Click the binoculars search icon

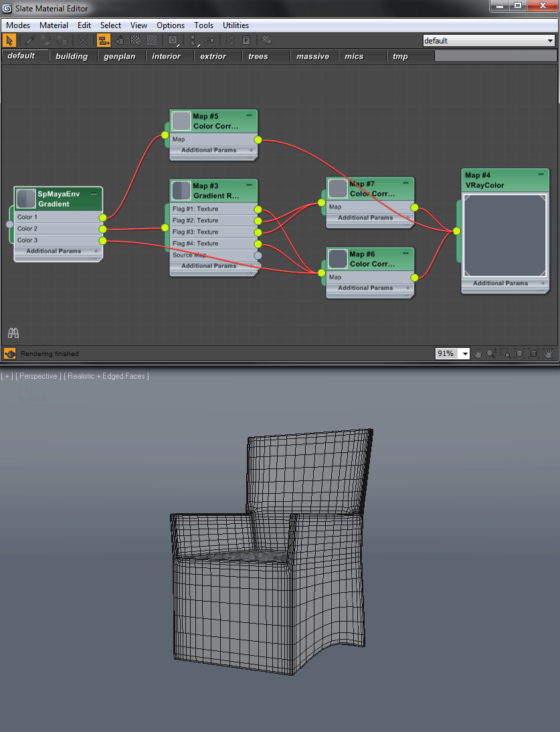click(x=13, y=333)
